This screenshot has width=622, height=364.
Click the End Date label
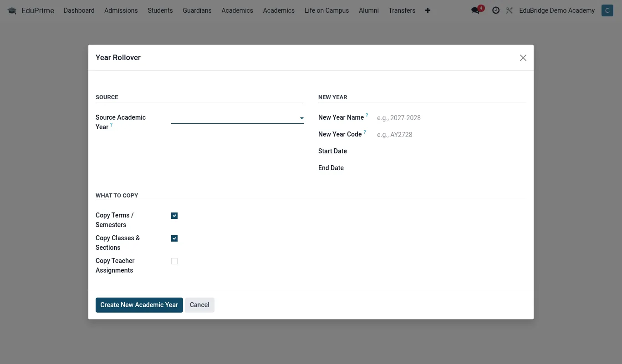[331, 168]
